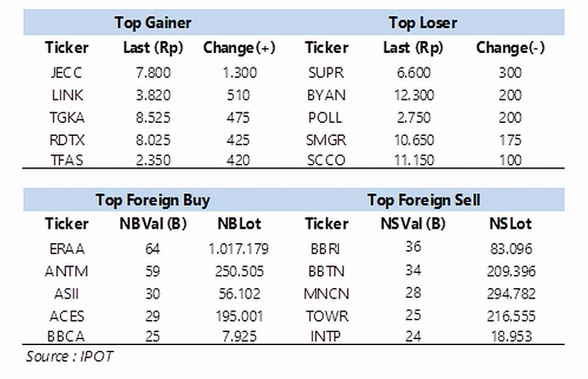
Task: Select the JECC ticker cell
Action: (67, 73)
